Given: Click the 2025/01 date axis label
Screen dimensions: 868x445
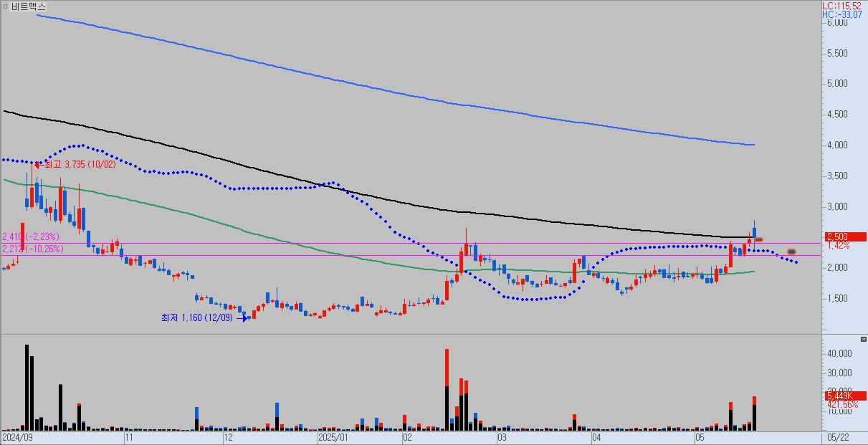Looking at the screenshot, I should click(333, 436).
